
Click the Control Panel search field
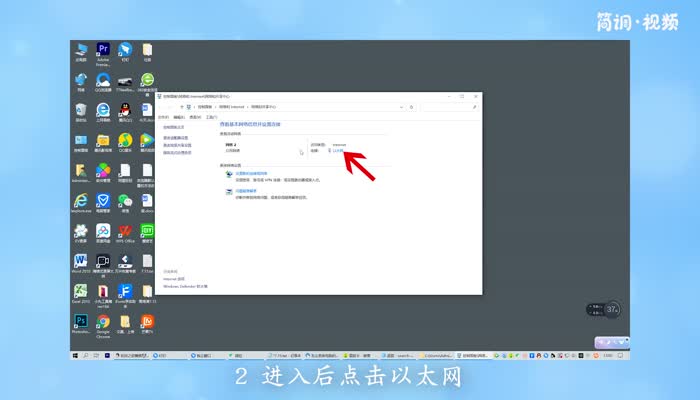point(450,107)
